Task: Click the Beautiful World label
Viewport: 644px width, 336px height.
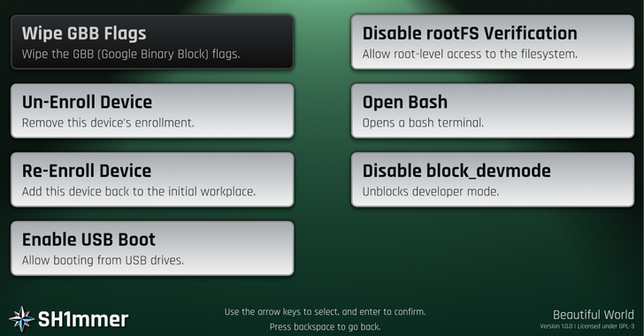Action: 593,315
